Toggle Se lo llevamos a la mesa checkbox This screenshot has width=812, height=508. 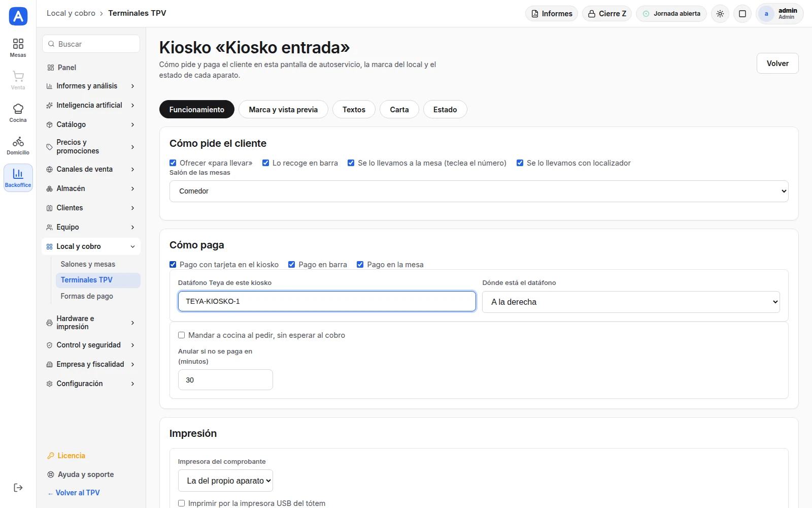click(x=351, y=163)
